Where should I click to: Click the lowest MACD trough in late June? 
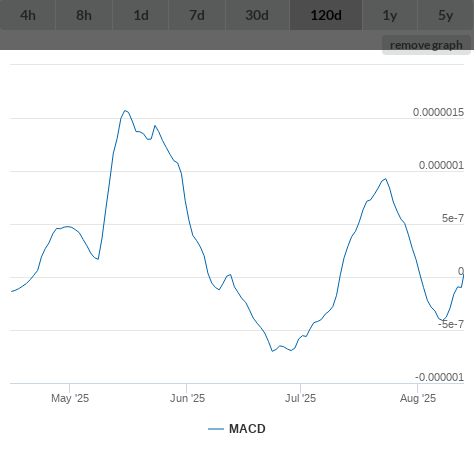pyautogui.click(x=272, y=351)
